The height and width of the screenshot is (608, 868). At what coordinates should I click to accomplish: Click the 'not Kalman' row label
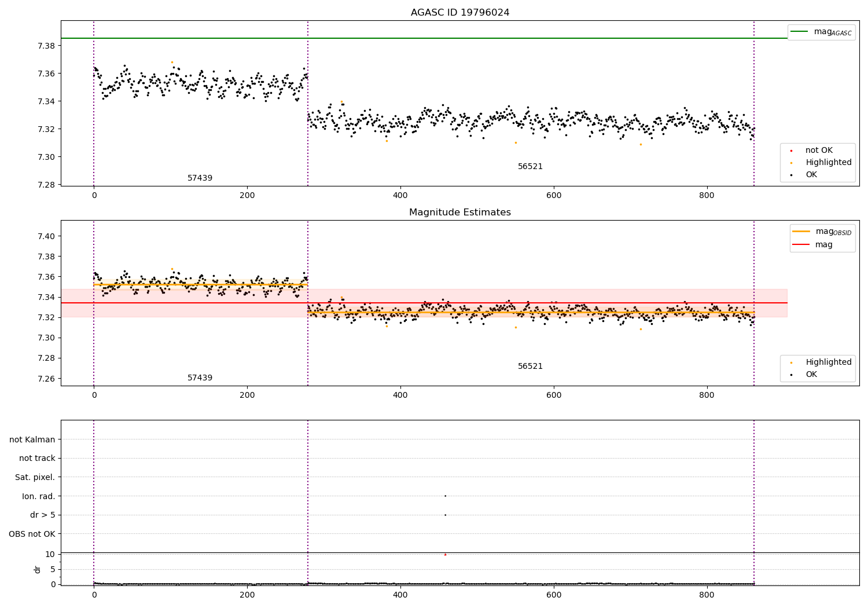tap(32, 439)
